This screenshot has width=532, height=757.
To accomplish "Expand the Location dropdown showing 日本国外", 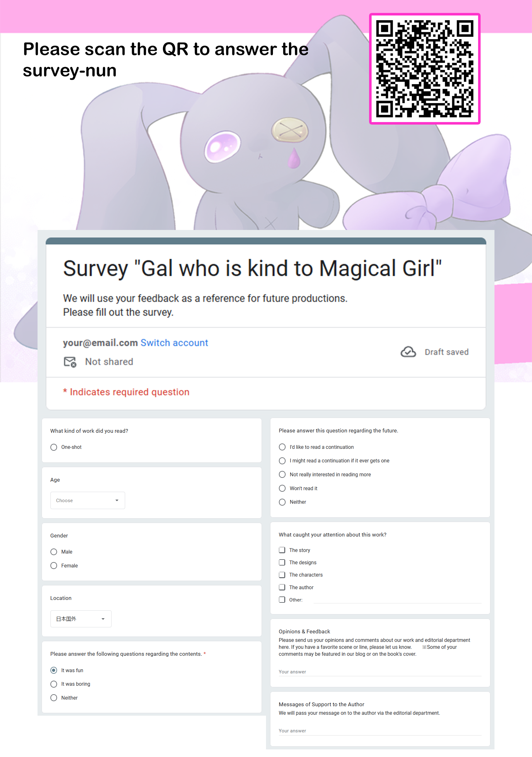I will (81, 619).
